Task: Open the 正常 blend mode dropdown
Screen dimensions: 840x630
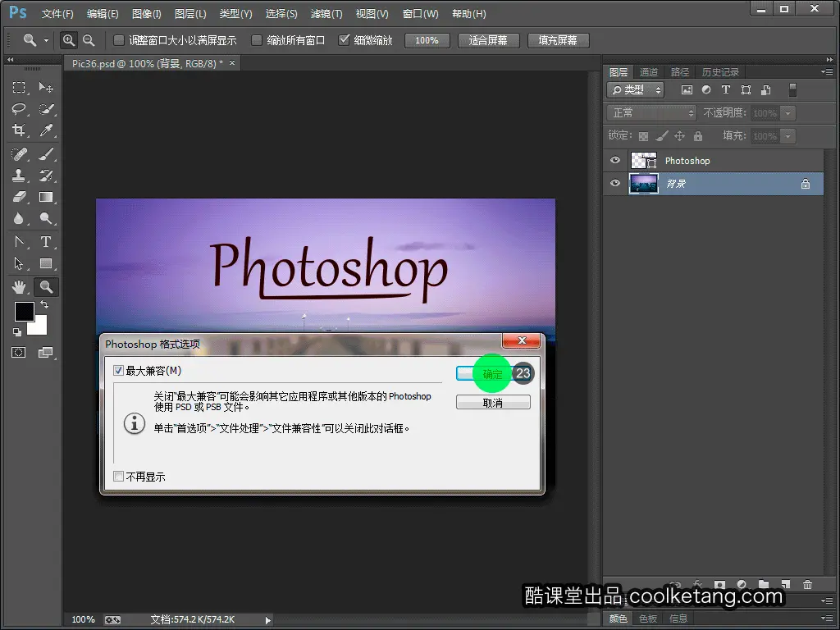Action: point(651,113)
